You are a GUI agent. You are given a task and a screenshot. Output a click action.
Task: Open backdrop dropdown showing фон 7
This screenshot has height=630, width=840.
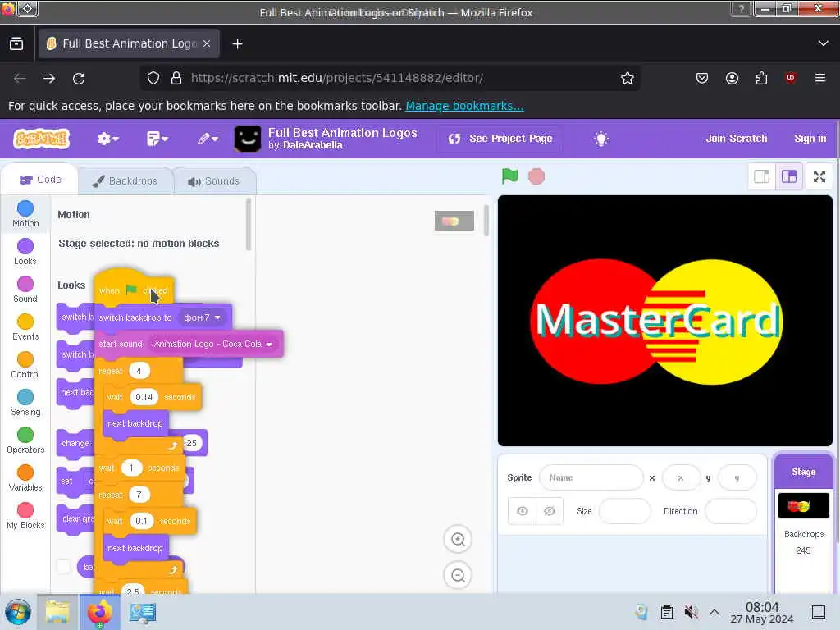pyautogui.click(x=202, y=317)
